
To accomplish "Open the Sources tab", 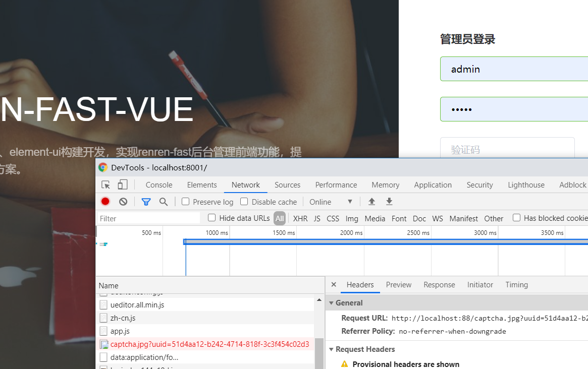I will tap(287, 185).
